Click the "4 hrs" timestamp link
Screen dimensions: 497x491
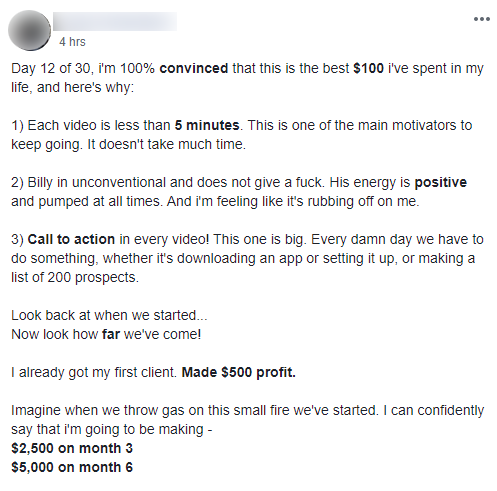pyautogui.click(x=72, y=42)
